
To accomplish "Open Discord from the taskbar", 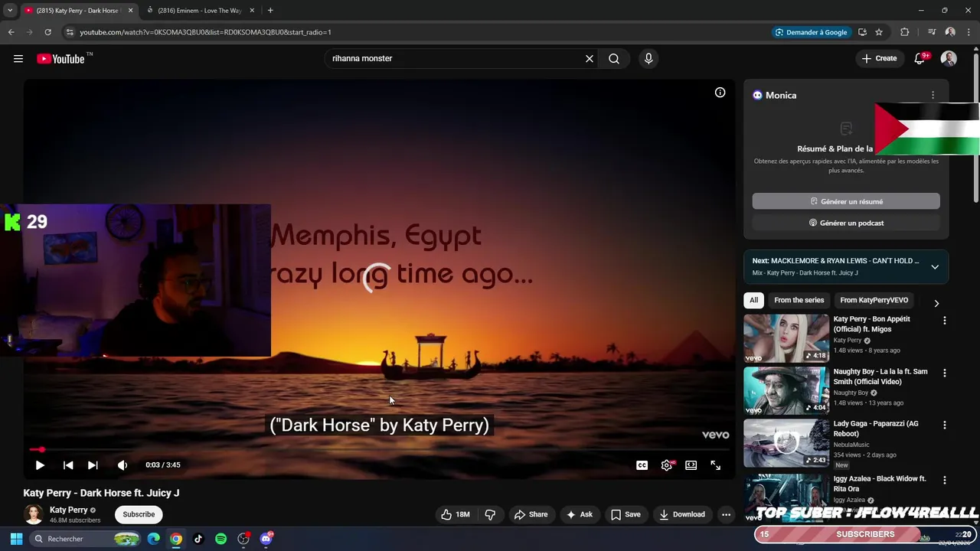I will 266,539.
